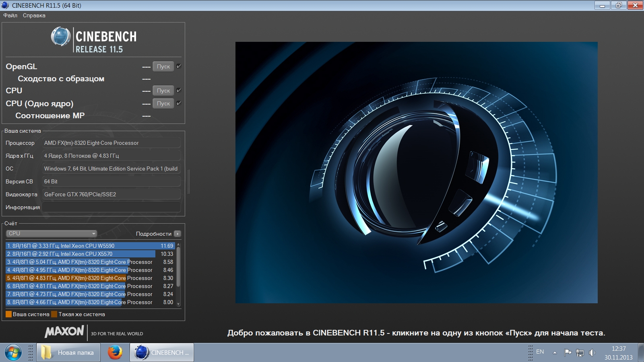Show hidden tray icons arrow
Image resolution: width=644 pixels, height=362 pixels.
(x=555, y=353)
